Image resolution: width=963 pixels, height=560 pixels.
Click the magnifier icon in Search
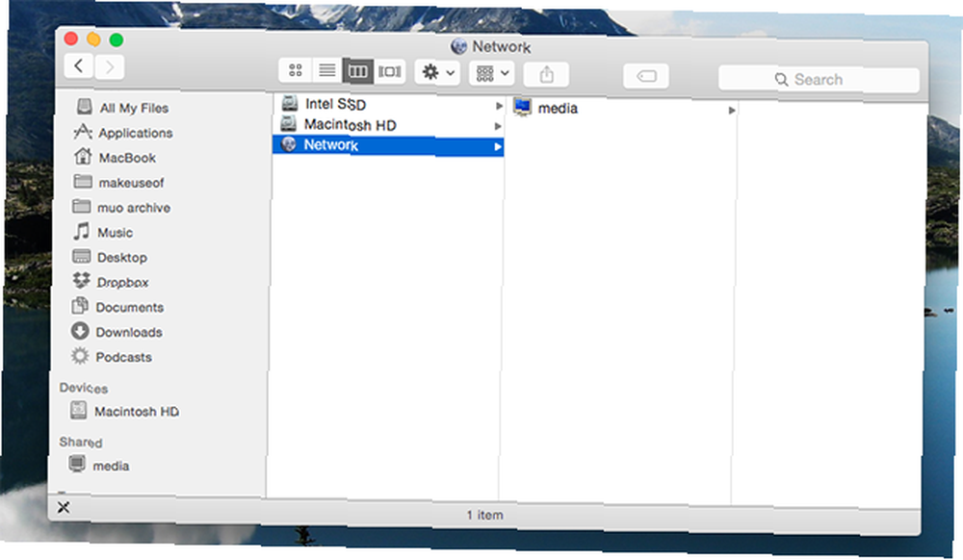(x=781, y=79)
